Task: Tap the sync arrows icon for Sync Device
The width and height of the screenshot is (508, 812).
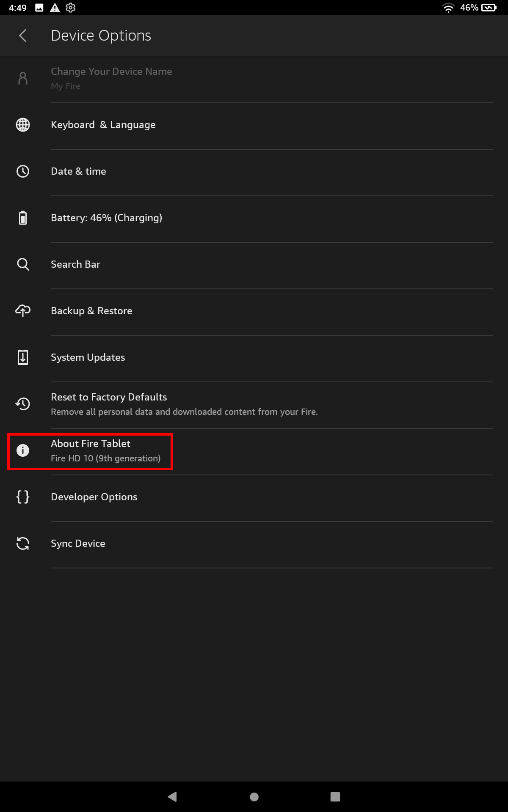Action: [x=23, y=543]
